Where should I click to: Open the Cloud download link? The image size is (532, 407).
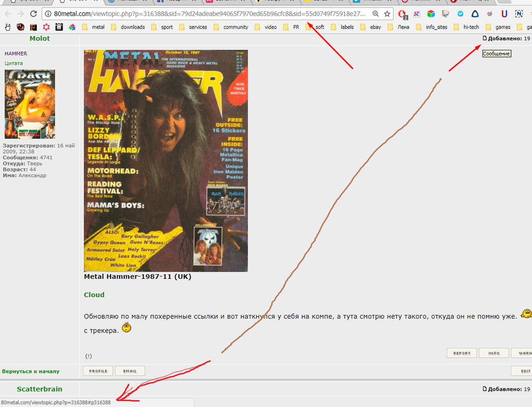tap(94, 295)
